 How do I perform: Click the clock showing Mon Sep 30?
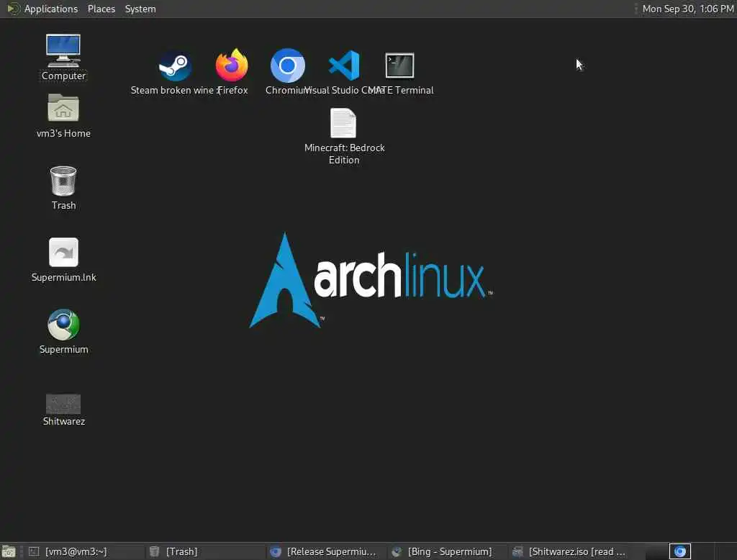pos(687,9)
